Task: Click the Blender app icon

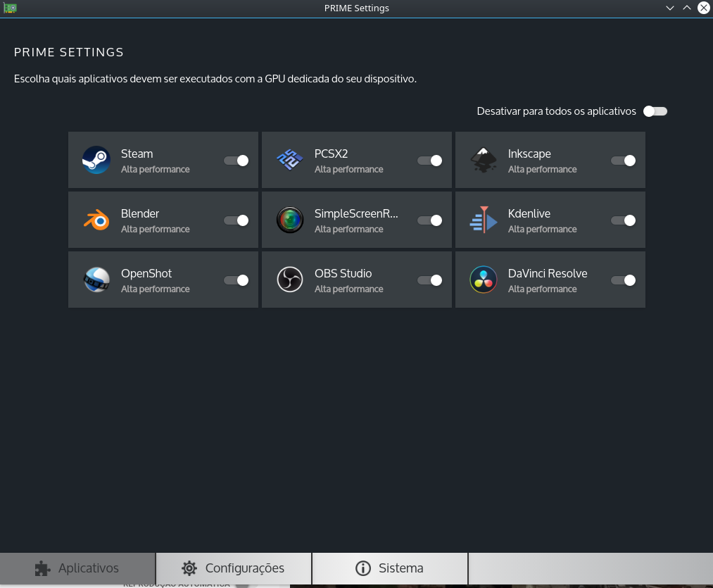Action: [96, 220]
